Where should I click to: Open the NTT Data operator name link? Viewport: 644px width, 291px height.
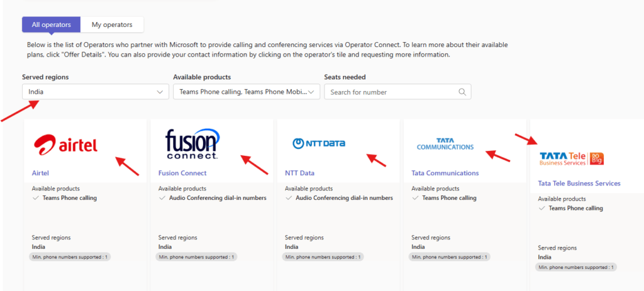coord(299,173)
